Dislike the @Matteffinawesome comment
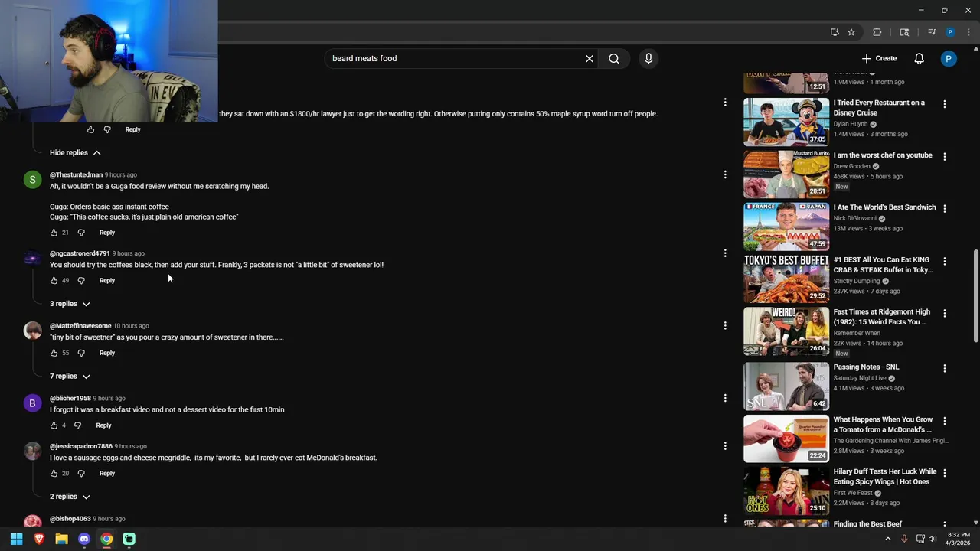980x551 pixels. 81,354
